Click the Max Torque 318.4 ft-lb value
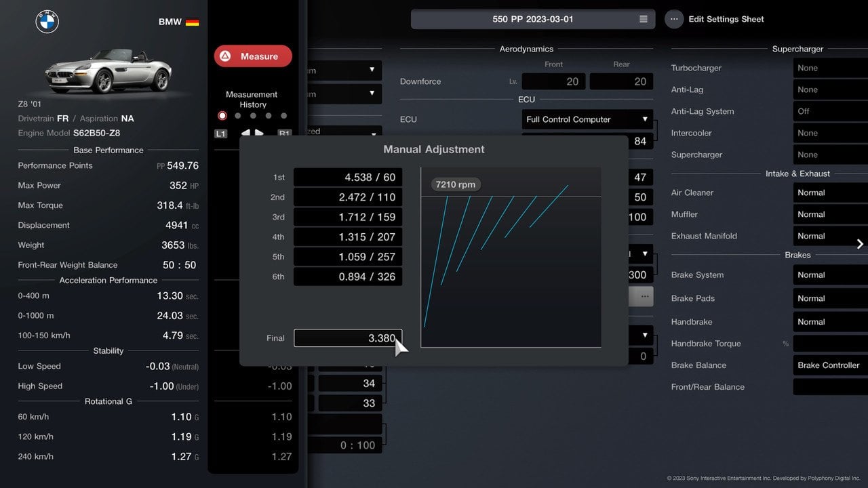The height and width of the screenshot is (488, 868). 178,205
